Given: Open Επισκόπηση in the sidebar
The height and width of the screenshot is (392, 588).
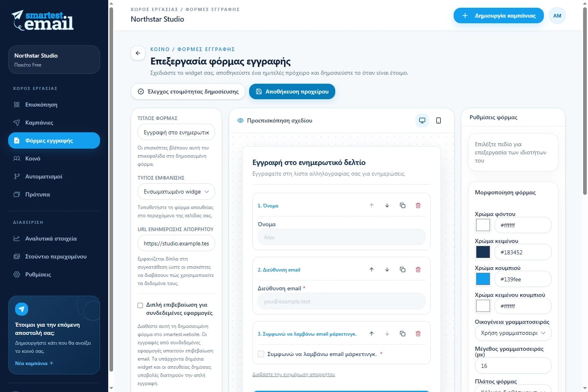Looking at the screenshot, I should 54,105.
